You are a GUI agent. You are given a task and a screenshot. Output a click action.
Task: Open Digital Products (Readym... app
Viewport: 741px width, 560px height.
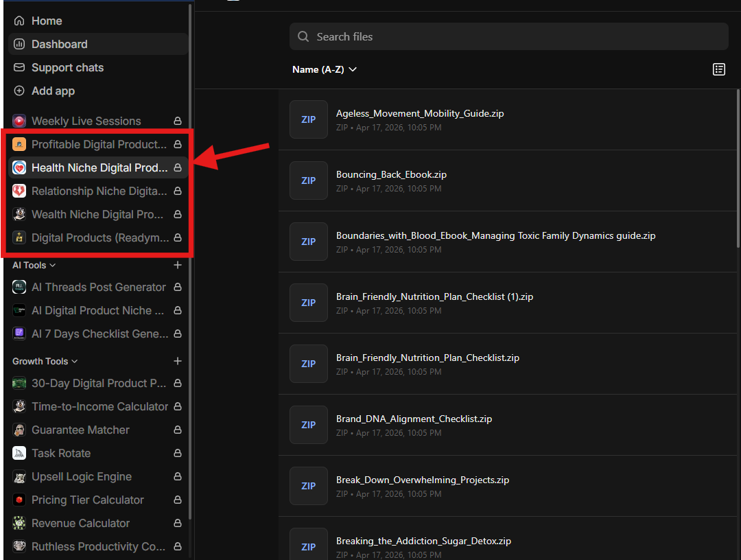[98, 237]
